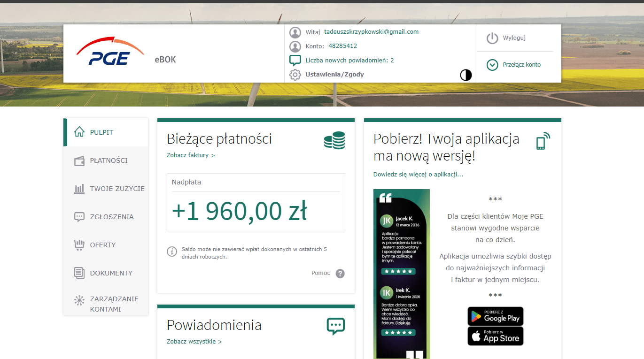This screenshot has width=644, height=359.
Task: Click the coins stack icon in Bieżące płatności
Action: click(x=334, y=140)
